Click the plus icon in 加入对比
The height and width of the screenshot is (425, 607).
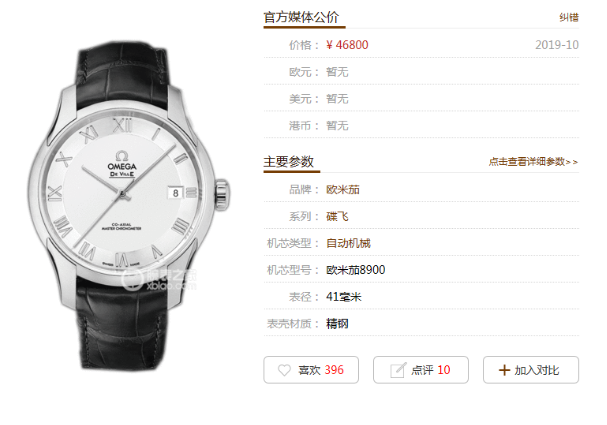click(504, 370)
